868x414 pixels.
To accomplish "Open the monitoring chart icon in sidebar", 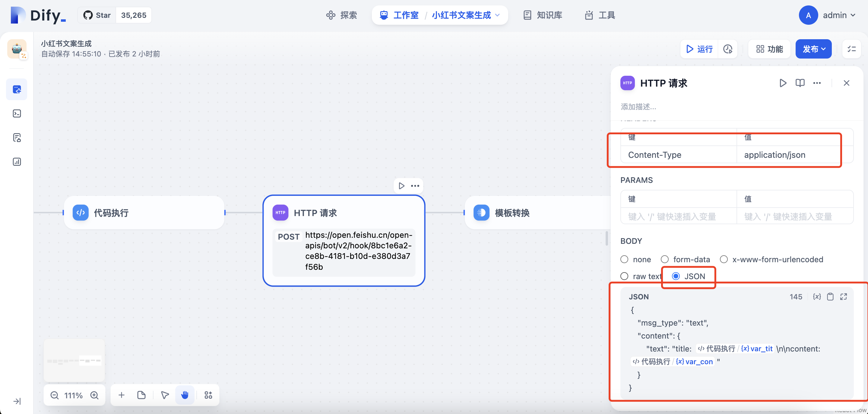I will point(17,162).
